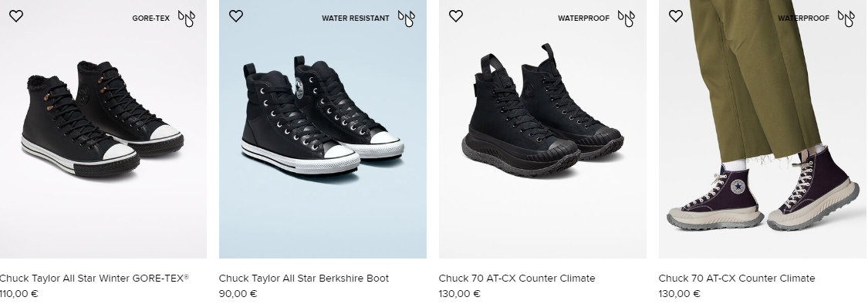View model wearing purple Chuck 70 image
The width and height of the screenshot is (868, 304).
pos(763,129)
